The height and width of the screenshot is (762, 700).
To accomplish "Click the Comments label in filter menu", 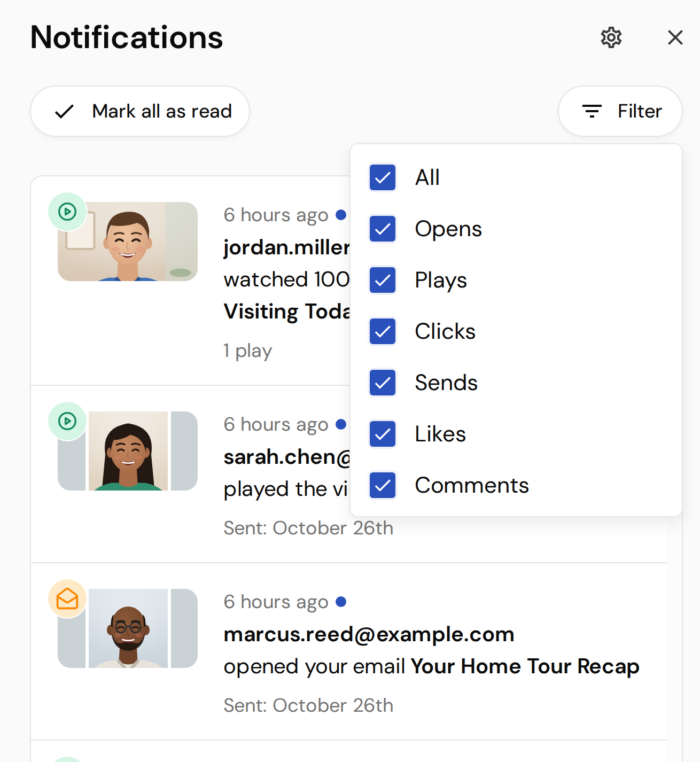I will 472,485.
